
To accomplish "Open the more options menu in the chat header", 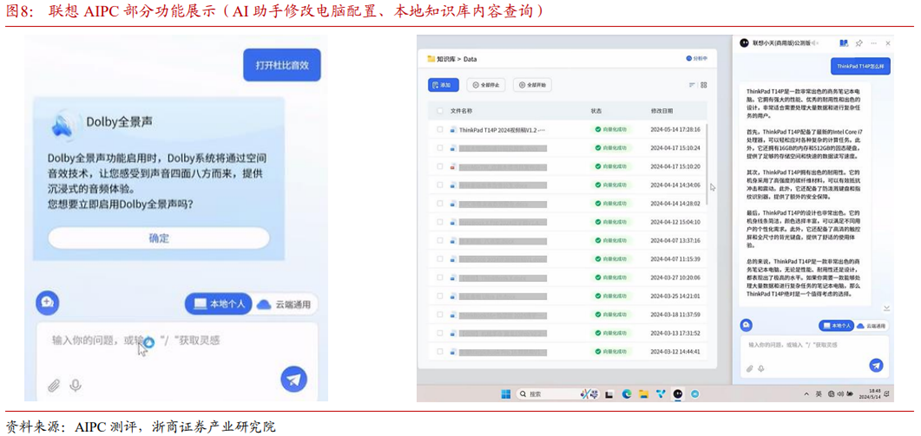I will tap(873, 43).
